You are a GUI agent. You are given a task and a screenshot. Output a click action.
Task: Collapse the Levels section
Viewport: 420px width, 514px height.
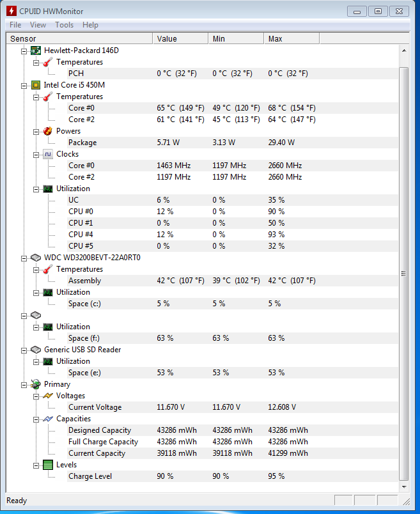[36, 465]
